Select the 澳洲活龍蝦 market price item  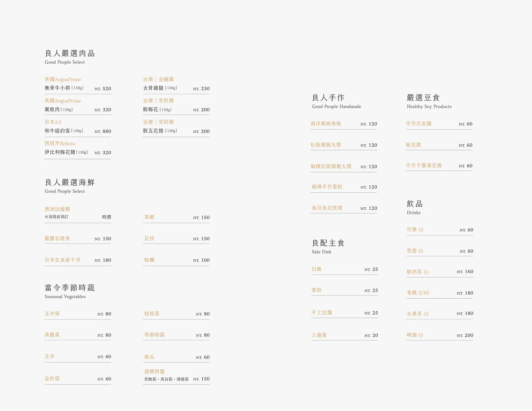(x=57, y=209)
